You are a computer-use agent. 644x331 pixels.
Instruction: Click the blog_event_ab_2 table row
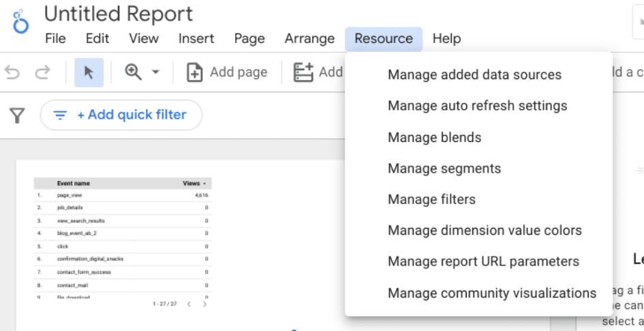click(x=123, y=233)
